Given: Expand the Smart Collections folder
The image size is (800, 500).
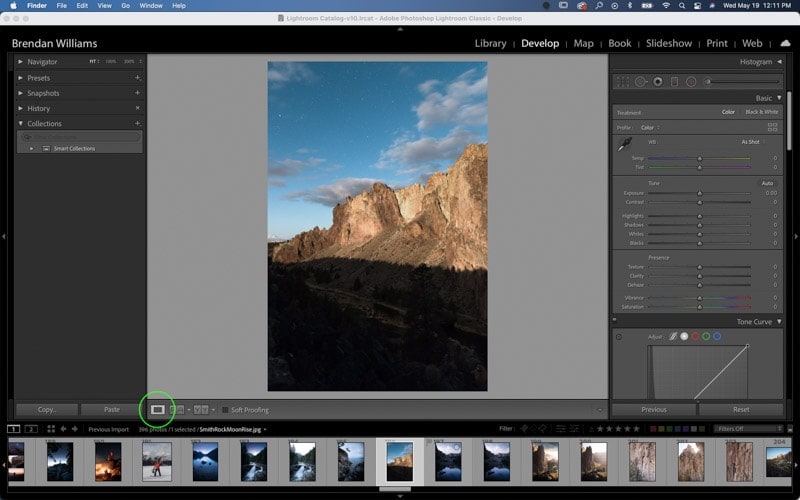Looking at the screenshot, I should pos(32,148).
